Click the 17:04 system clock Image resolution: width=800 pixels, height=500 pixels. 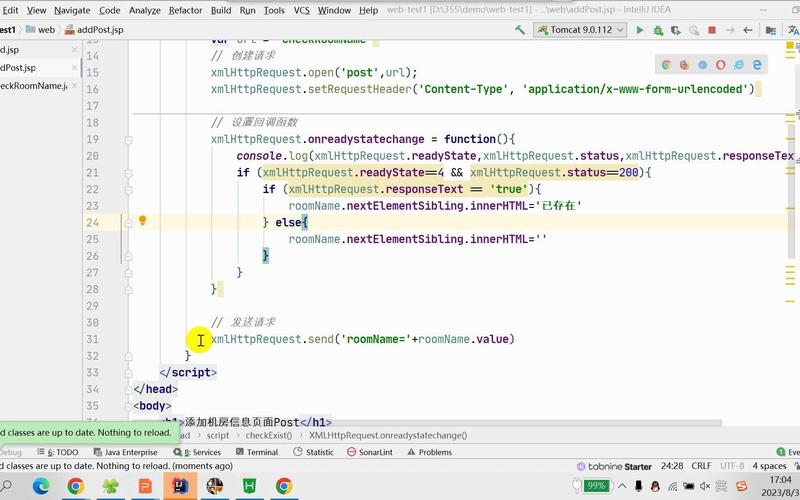click(x=781, y=480)
